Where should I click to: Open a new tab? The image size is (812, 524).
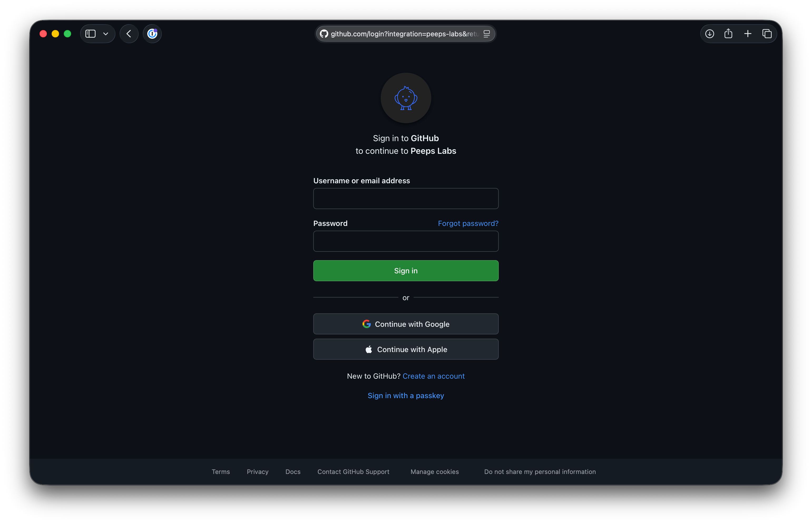click(x=748, y=34)
